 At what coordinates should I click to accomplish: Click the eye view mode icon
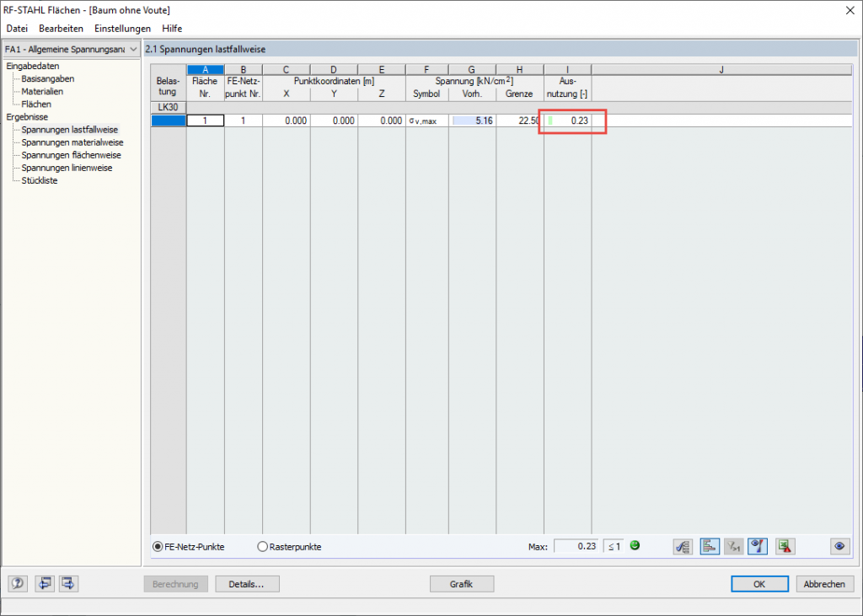pyautogui.click(x=839, y=547)
